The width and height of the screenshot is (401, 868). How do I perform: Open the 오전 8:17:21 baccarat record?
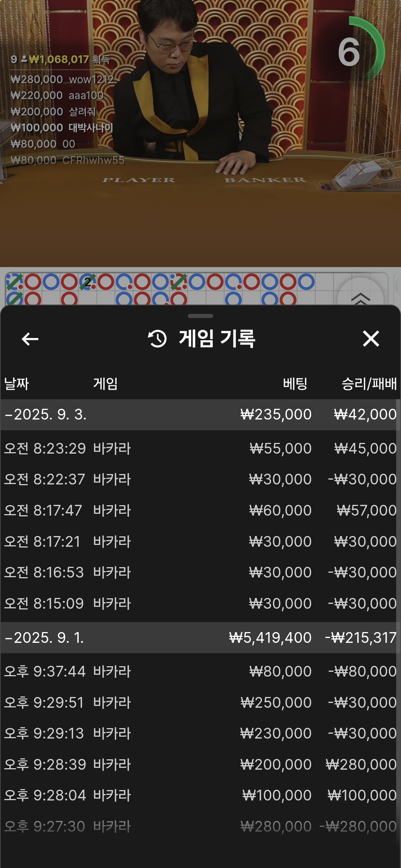(200, 542)
